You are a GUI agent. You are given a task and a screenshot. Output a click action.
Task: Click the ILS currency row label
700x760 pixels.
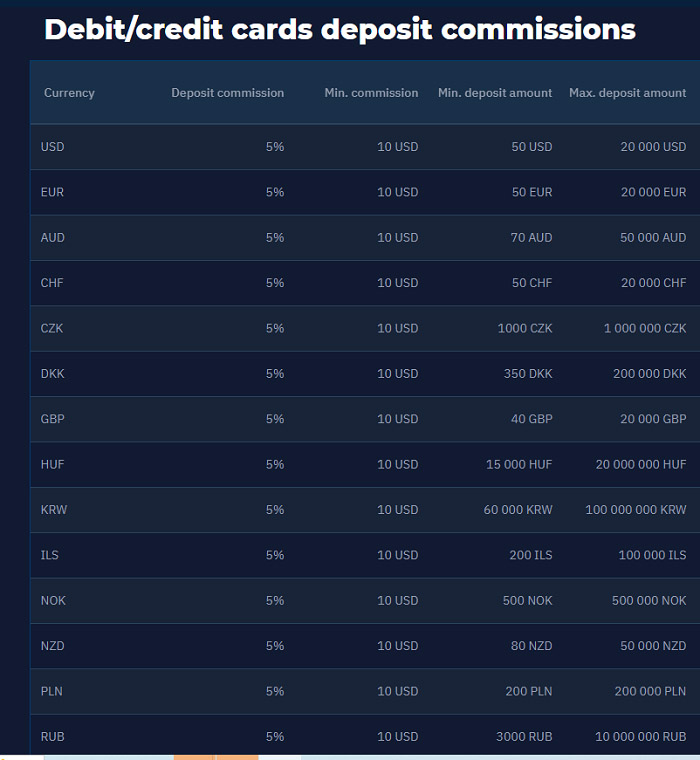(x=49, y=555)
